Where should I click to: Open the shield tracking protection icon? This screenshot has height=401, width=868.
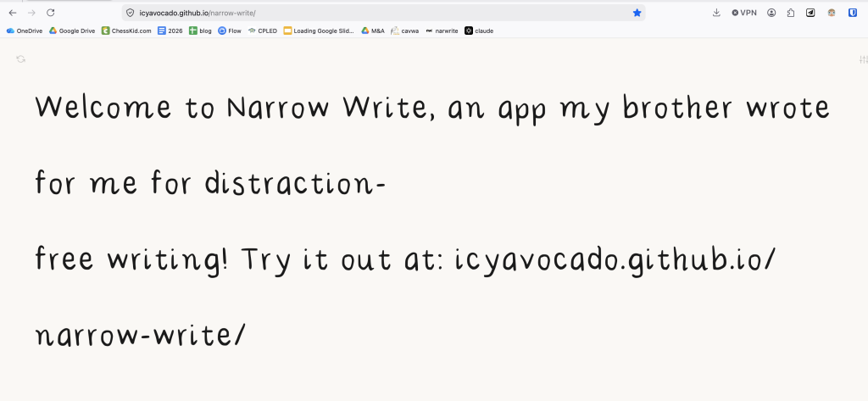point(130,13)
